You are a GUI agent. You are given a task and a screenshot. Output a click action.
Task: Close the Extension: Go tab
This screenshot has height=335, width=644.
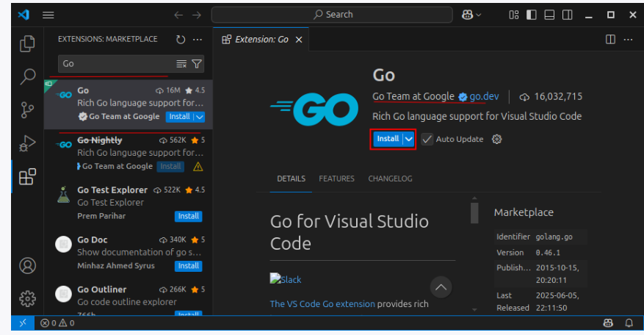[299, 40]
